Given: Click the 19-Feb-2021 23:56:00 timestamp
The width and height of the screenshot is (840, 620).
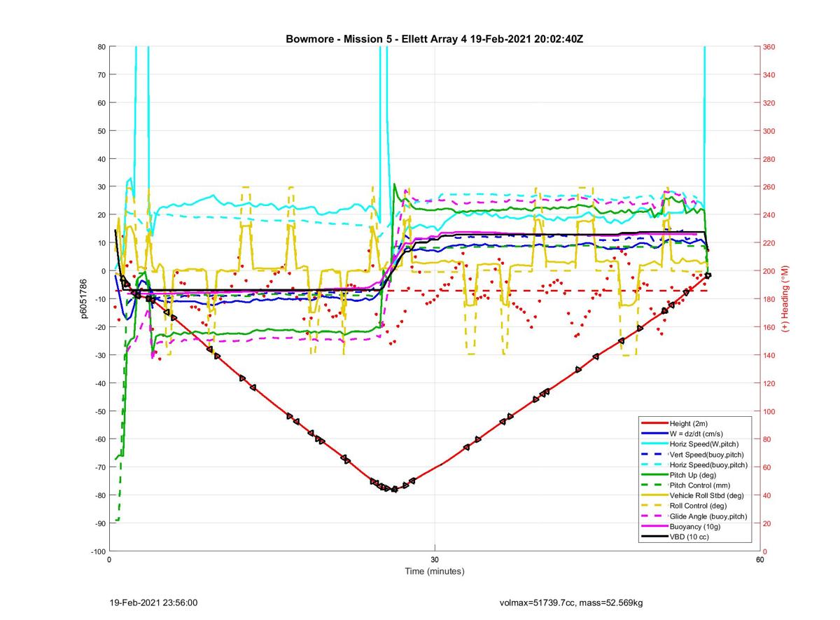Looking at the screenshot, I should [154, 602].
